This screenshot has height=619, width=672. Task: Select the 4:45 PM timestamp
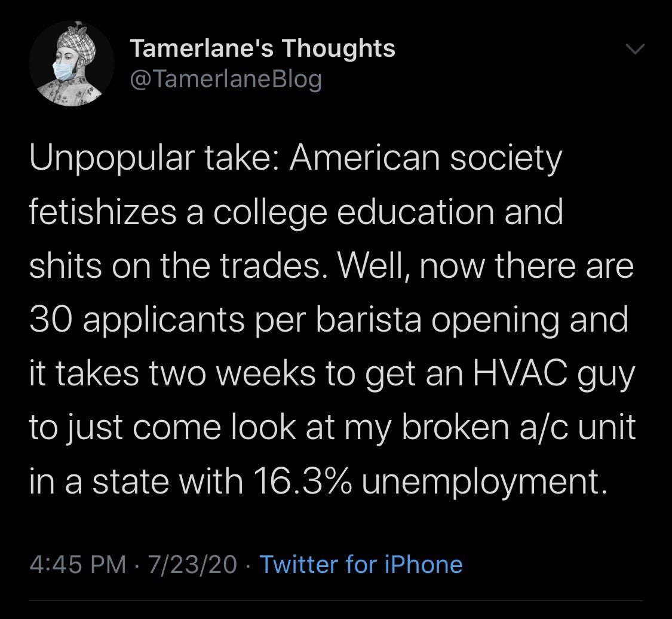click(x=78, y=564)
